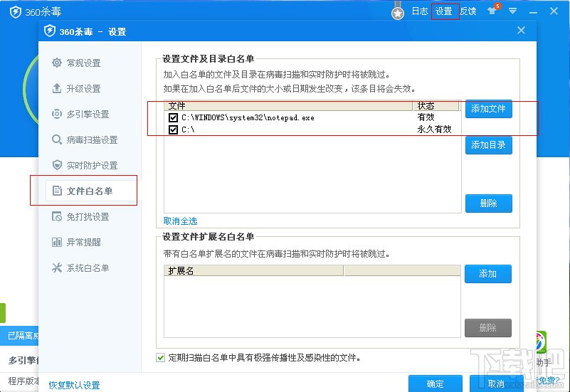Select the 升级设置 upload icon
This screenshot has height=392, width=570.
(x=57, y=88)
